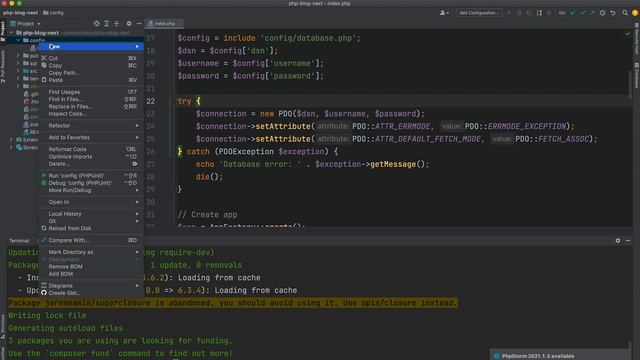The height and width of the screenshot is (360, 640).
Task: Select Remove BOM menu entry
Action: (x=91, y=267)
